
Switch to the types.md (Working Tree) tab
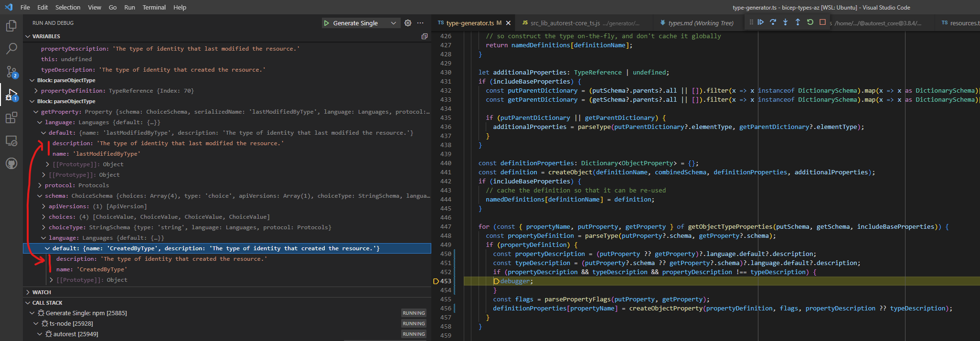point(696,23)
